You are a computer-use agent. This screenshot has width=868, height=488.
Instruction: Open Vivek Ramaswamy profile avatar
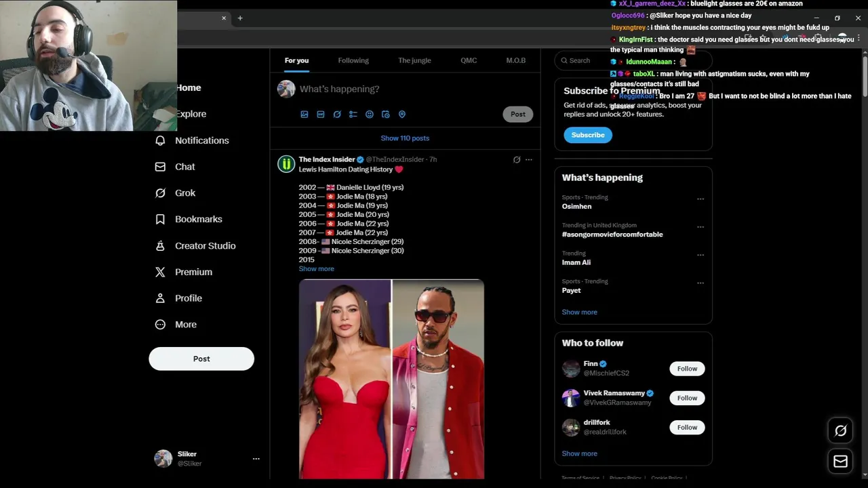[571, 398]
